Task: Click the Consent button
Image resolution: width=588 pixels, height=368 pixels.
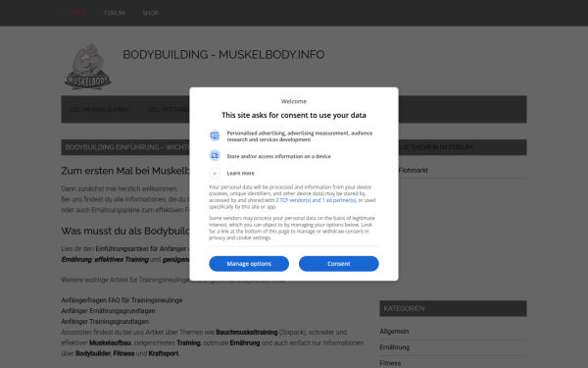Action: point(339,264)
